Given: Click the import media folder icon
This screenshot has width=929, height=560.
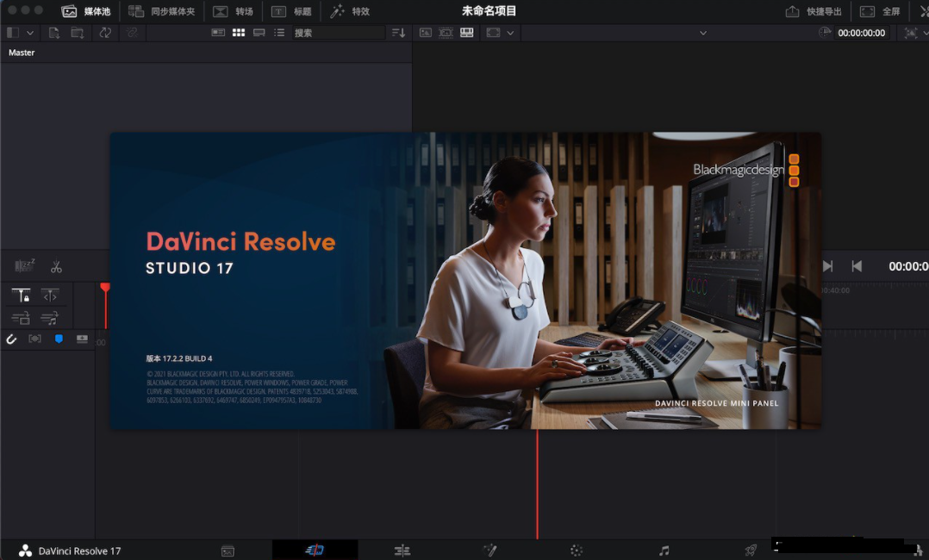Looking at the screenshot, I should pos(78,33).
